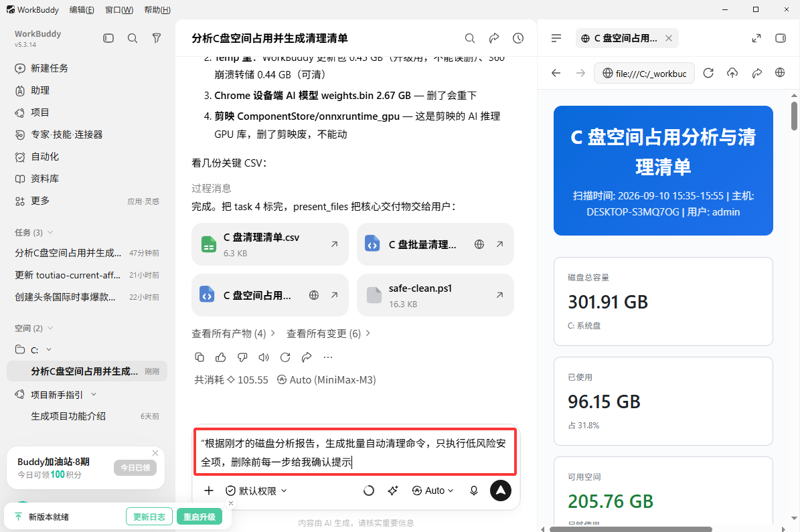This screenshot has width=800, height=532.
Task: Click the 今日已领 button
Action: 135,468
